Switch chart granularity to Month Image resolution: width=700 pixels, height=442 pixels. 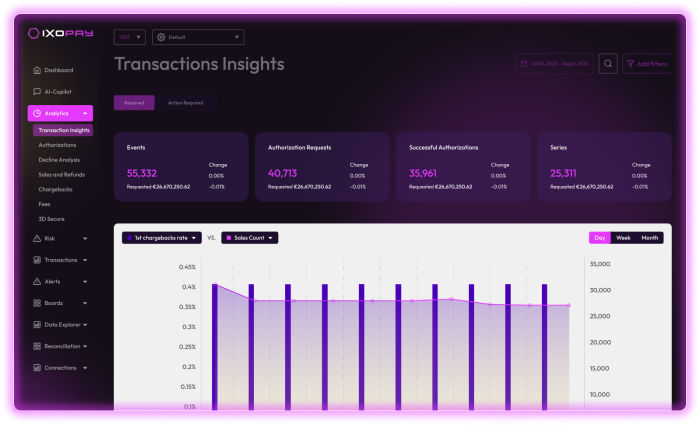650,238
